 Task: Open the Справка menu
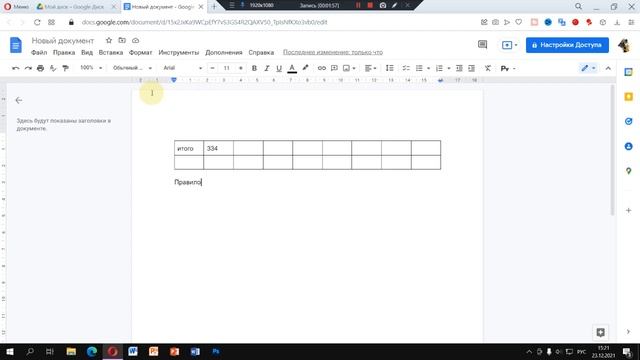[261, 52]
